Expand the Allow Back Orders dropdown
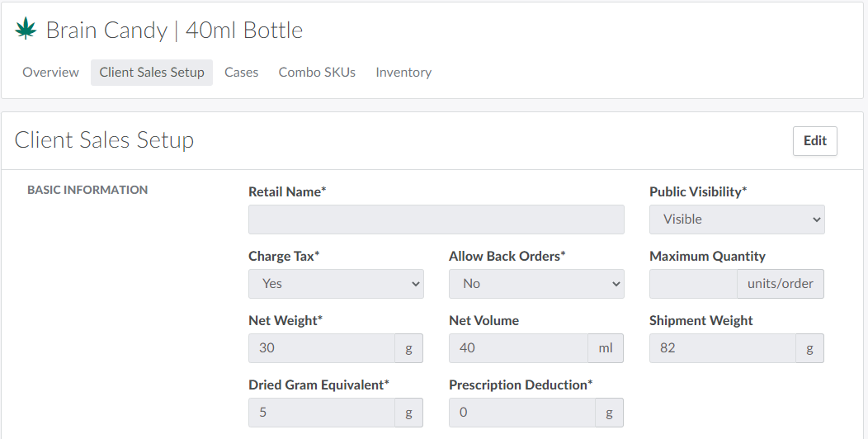The image size is (868, 439). click(x=536, y=284)
